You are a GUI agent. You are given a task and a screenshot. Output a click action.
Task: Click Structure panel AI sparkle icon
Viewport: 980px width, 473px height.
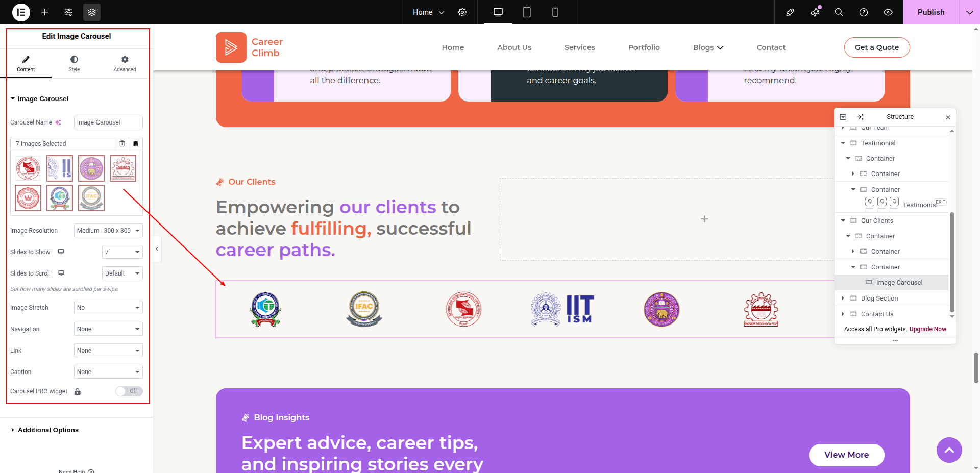point(861,117)
